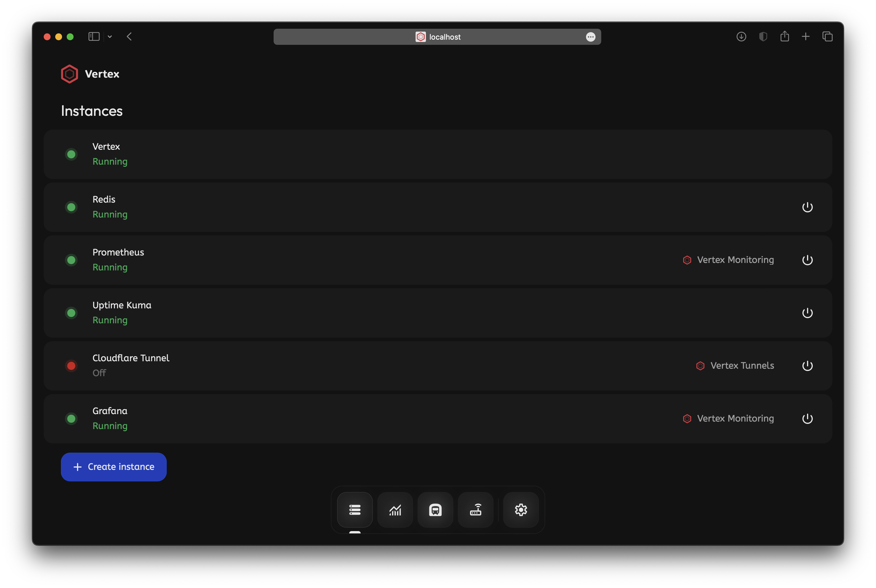Screen dimensions: 876x588
Task: Expand the browser toolbar chevron dropdown
Action: 110,36
